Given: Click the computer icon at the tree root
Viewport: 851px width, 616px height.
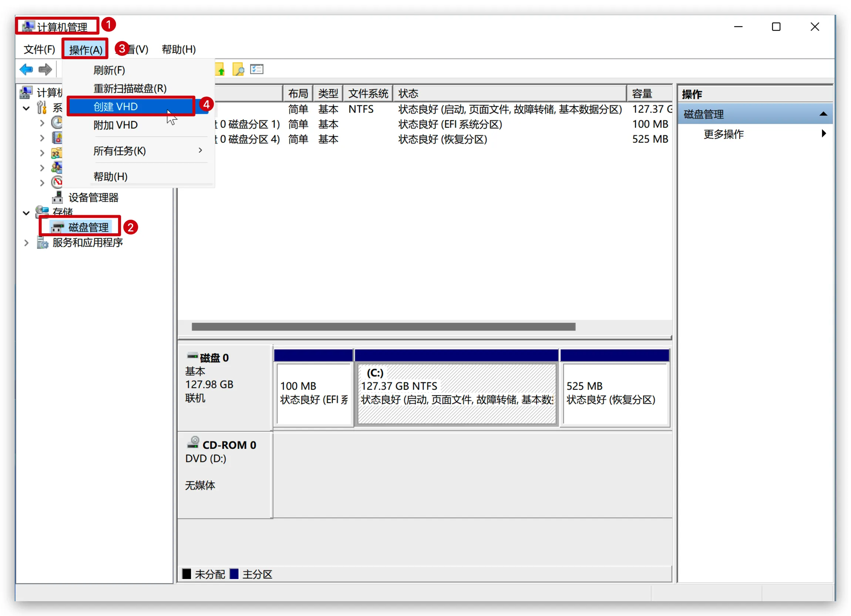Looking at the screenshot, I should coord(26,92).
